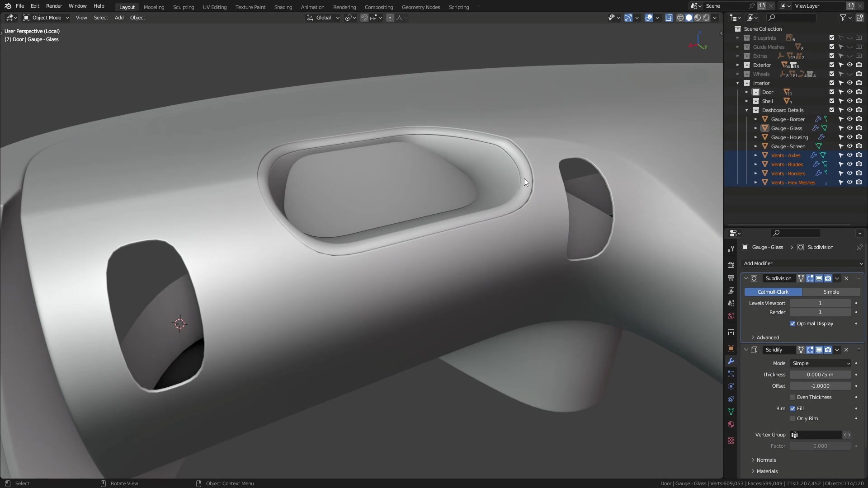Remove the Subdivision modifier with X
The width and height of the screenshot is (868, 488).
(x=846, y=278)
